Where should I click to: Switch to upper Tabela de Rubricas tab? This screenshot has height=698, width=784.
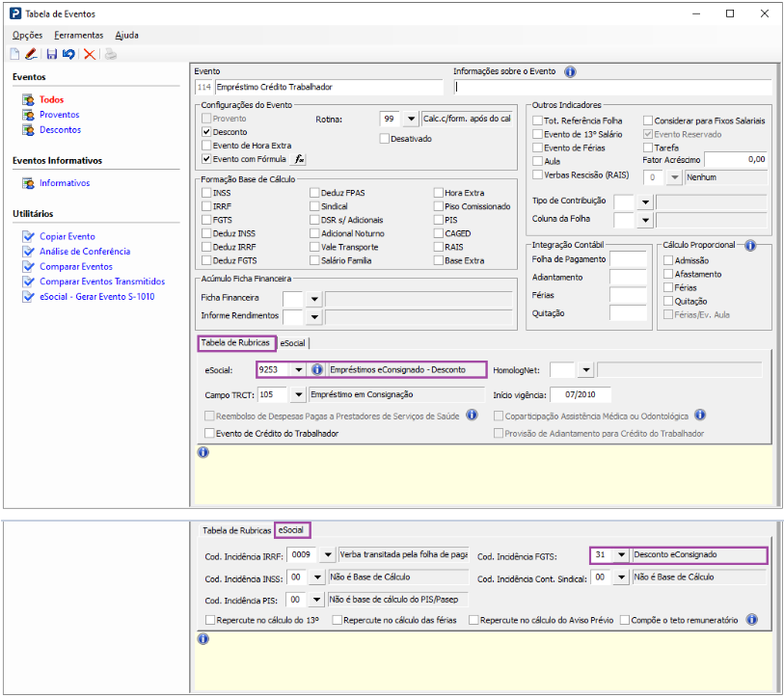tap(235, 343)
